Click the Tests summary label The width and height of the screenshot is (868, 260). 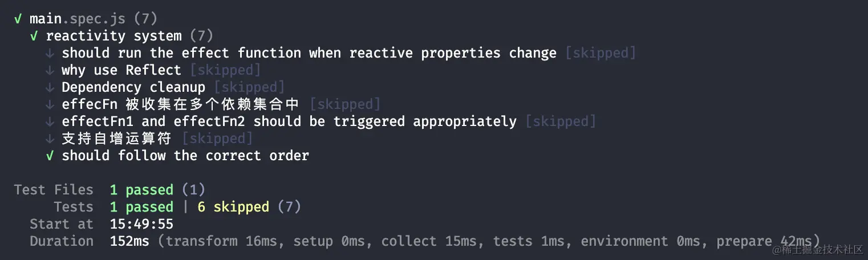coord(74,207)
